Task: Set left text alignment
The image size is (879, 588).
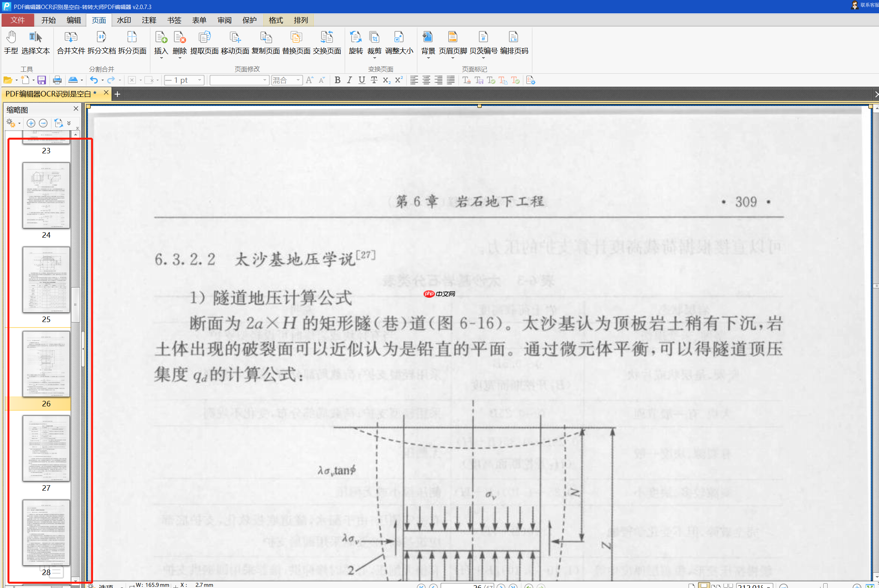Action: (414, 80)
